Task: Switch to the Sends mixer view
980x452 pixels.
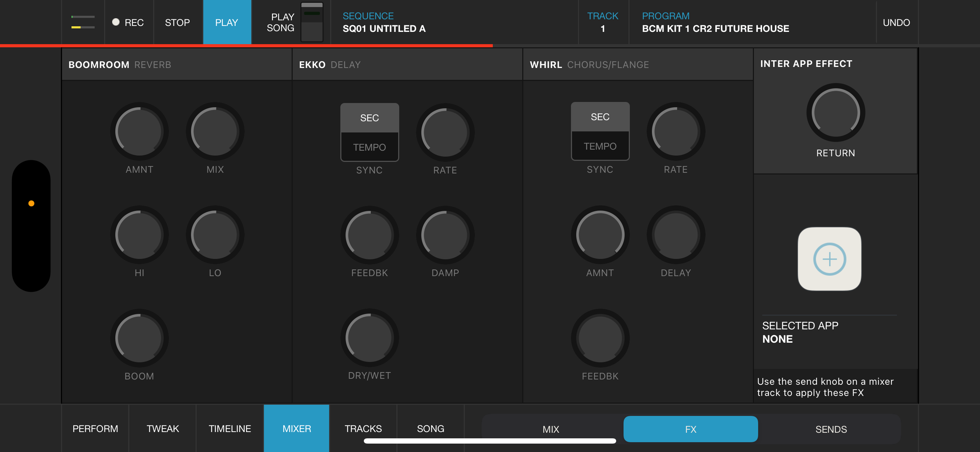Action: tap(831, 429)
